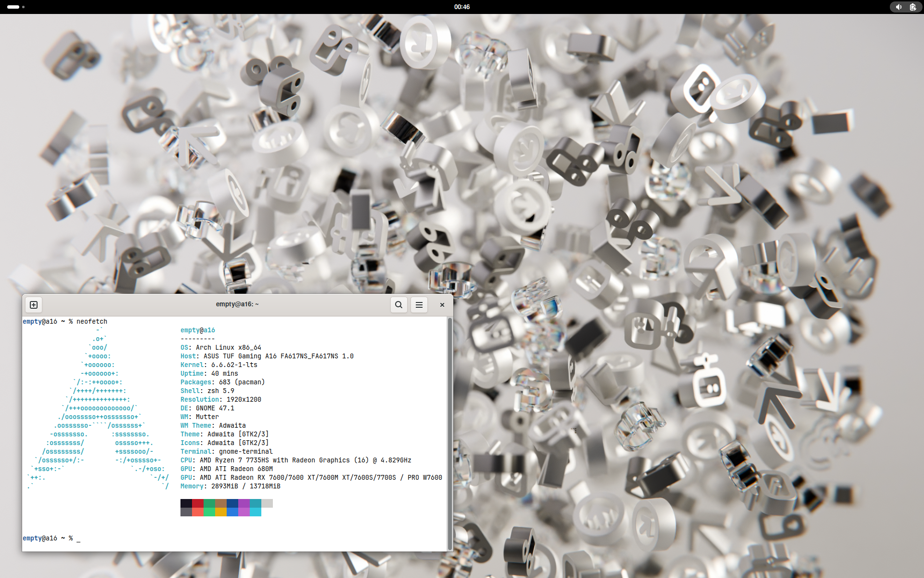The height and width of the screenshot is (578, 924).
Task: Click the yellow color block
Action: (221, 512)
